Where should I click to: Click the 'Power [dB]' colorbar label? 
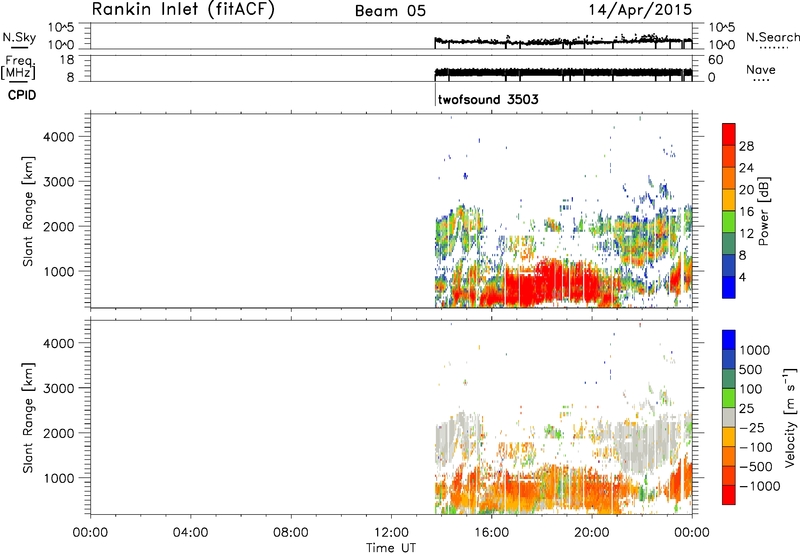(763, 211)
